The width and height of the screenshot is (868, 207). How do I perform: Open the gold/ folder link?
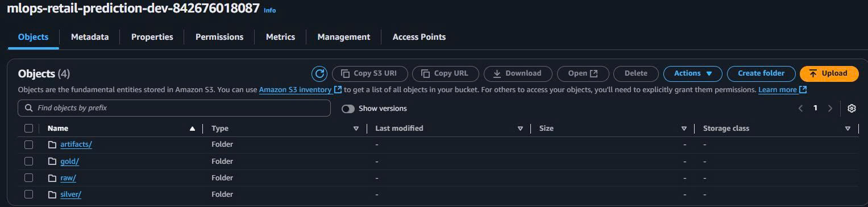pos(69,162)
